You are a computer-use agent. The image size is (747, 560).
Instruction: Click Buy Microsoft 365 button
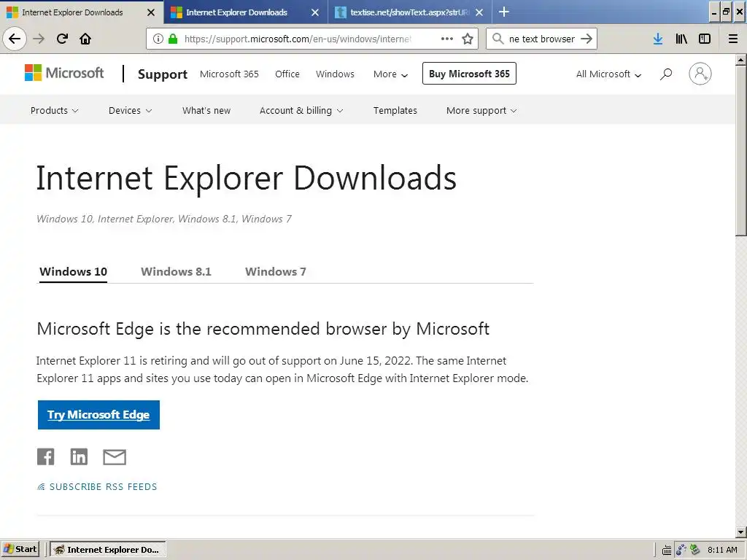point(469,74)
